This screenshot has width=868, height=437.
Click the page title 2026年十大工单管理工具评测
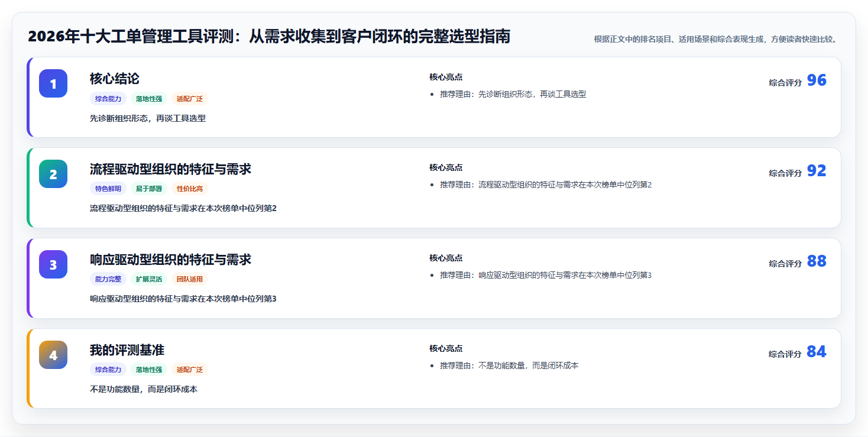(269, 37)
